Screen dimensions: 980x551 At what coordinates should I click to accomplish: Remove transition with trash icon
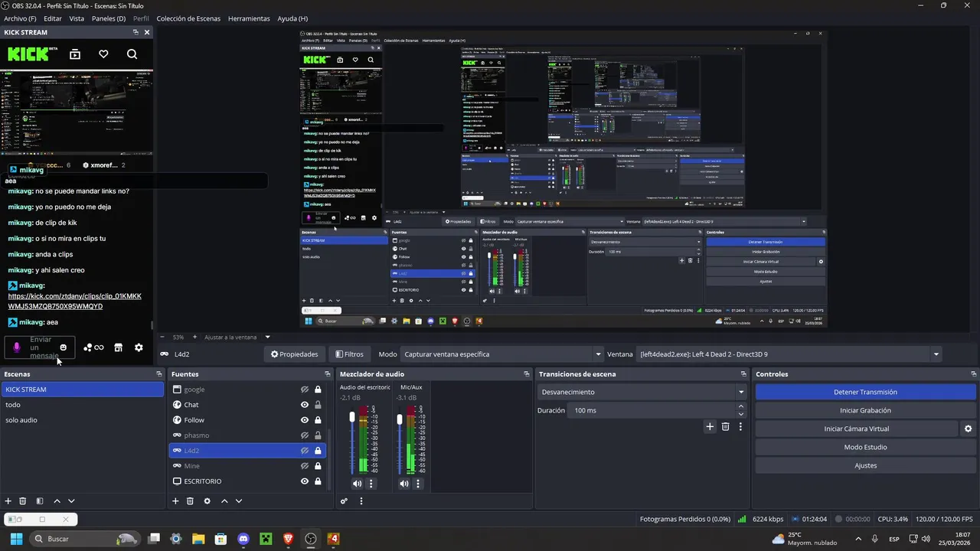tap(726, 426)
